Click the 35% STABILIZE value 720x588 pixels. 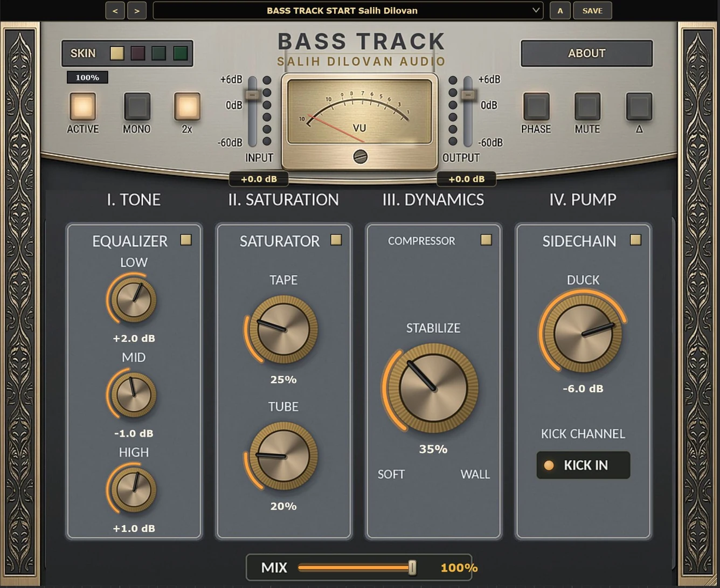coord(433,449)
